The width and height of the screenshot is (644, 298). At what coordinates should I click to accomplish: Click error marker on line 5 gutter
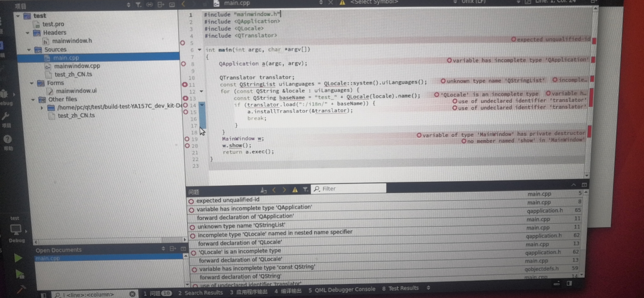coord(182,43)
